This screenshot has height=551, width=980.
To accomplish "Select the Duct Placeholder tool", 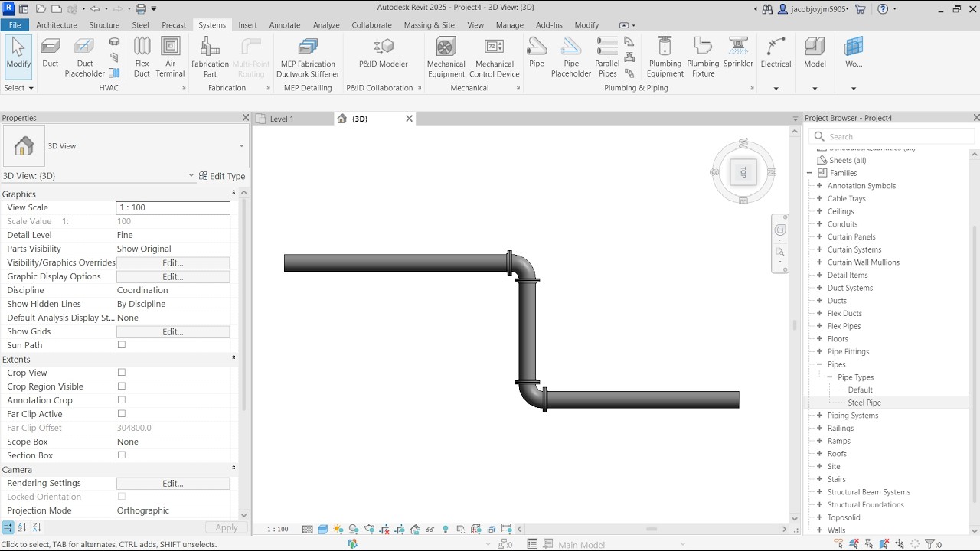I will tap(84, 57).
